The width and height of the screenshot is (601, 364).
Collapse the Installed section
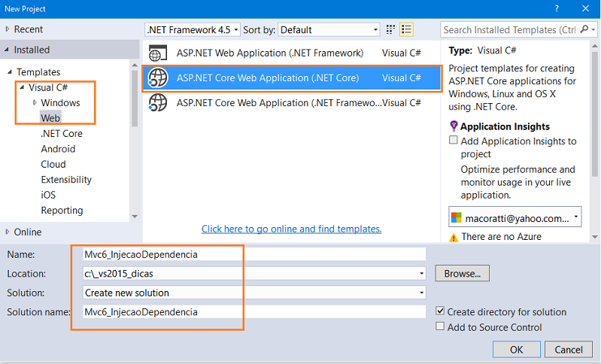7,50
